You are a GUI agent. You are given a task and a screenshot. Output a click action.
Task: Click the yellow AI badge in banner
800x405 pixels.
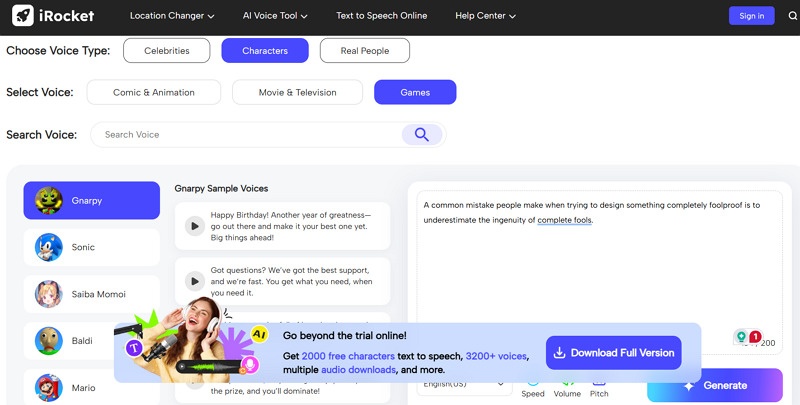pyautogui.click(x=259, y=335)
